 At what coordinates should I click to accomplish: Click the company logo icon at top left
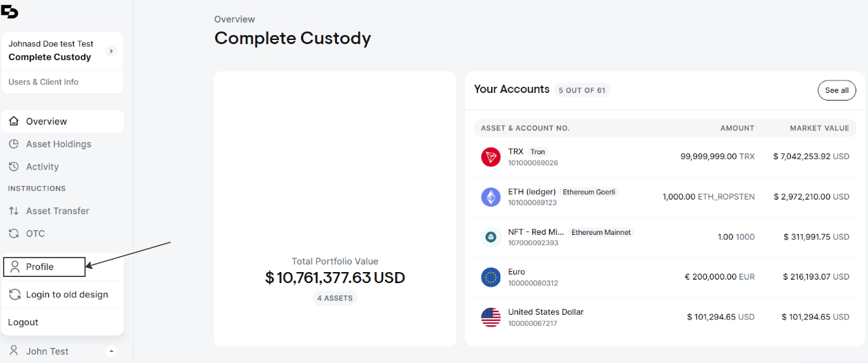(x=10, y=11)
